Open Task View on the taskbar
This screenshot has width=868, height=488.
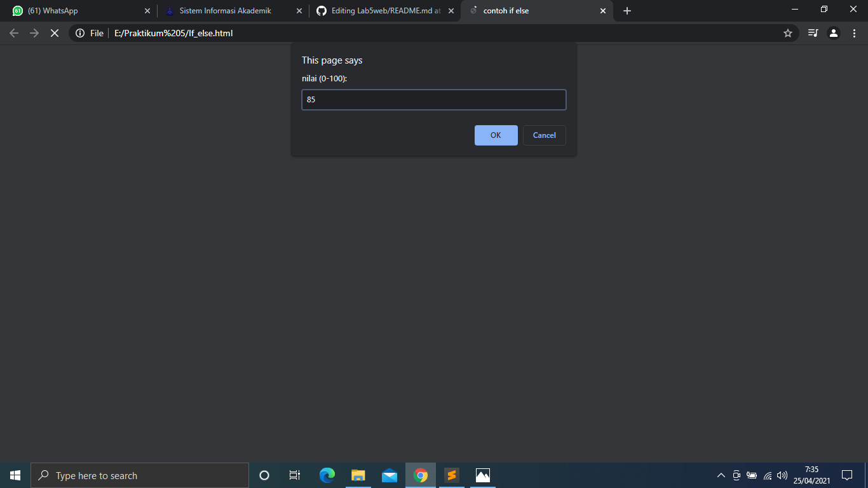tap(295, 475)
